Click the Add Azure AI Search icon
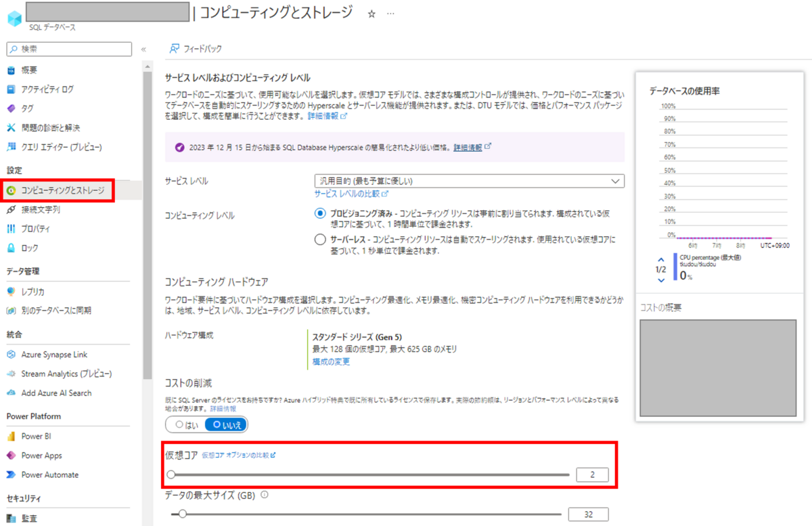Image resolution: width=812 pixels, height=526 pixels. coord(11,393)
